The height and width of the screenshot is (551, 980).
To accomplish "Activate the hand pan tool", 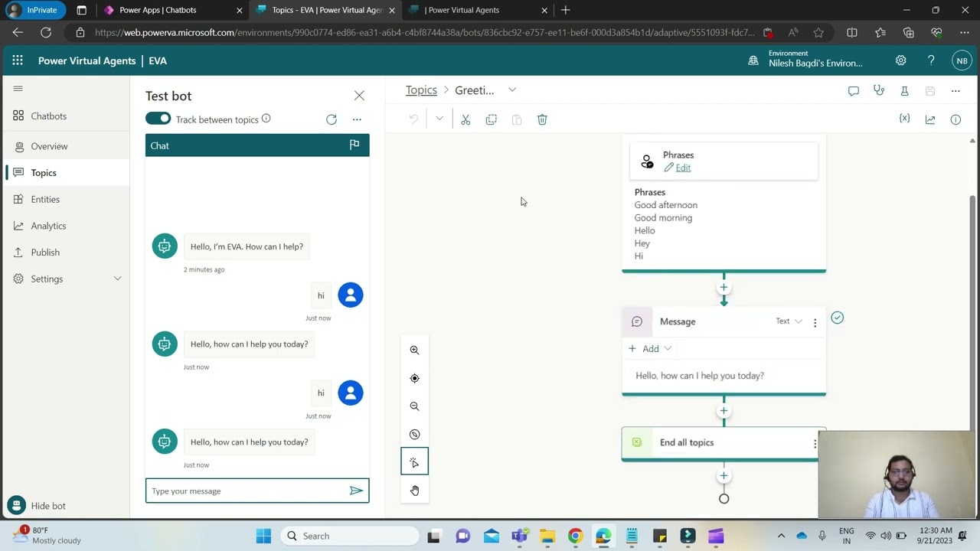I will point(414,491).
